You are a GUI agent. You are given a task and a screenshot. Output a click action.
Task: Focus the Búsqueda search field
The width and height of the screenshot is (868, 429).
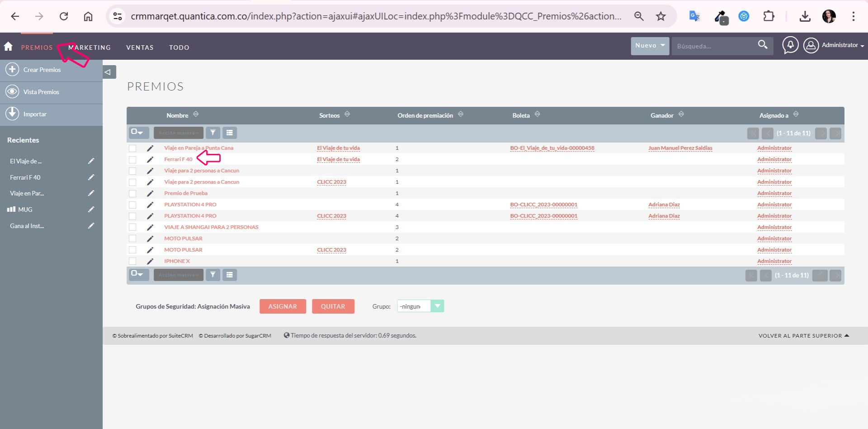pyautogui.click(x=712, y=46)
